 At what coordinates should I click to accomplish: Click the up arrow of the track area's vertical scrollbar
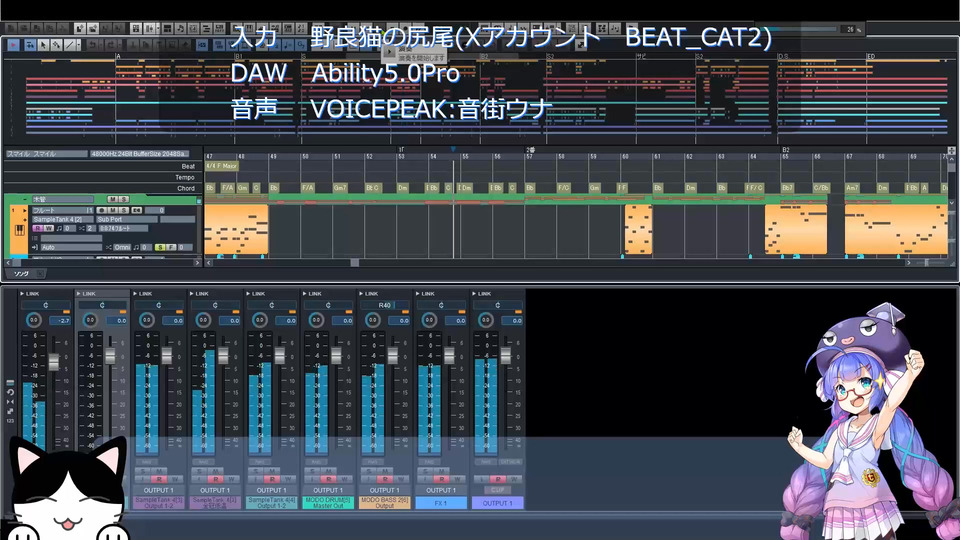tap(951, 160)
